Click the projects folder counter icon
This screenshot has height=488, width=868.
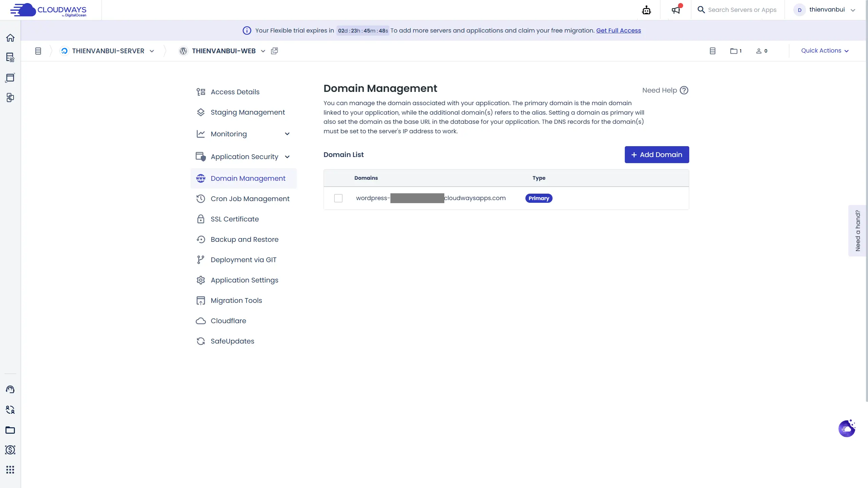coord(736,51)
